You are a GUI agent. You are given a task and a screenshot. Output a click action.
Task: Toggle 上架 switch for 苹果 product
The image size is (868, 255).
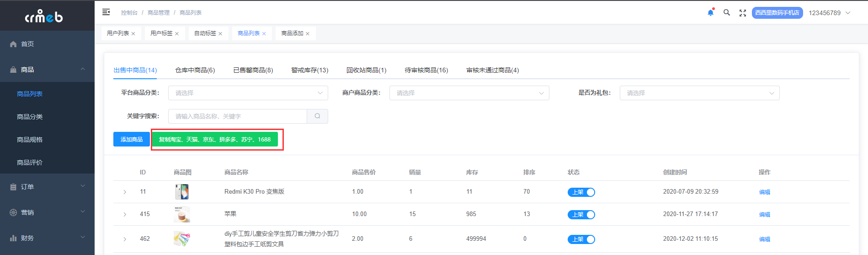click(581, 215)
